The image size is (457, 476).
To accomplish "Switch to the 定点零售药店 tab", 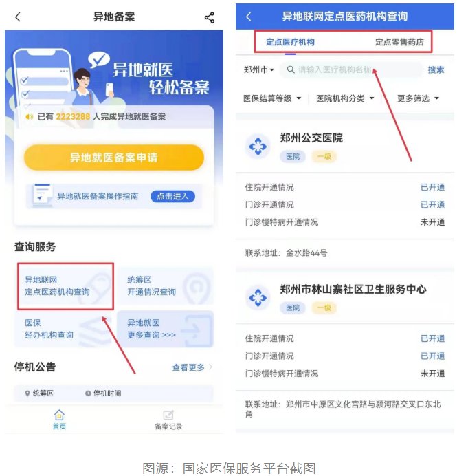I will pyautogui.click(x=399, y=42).
